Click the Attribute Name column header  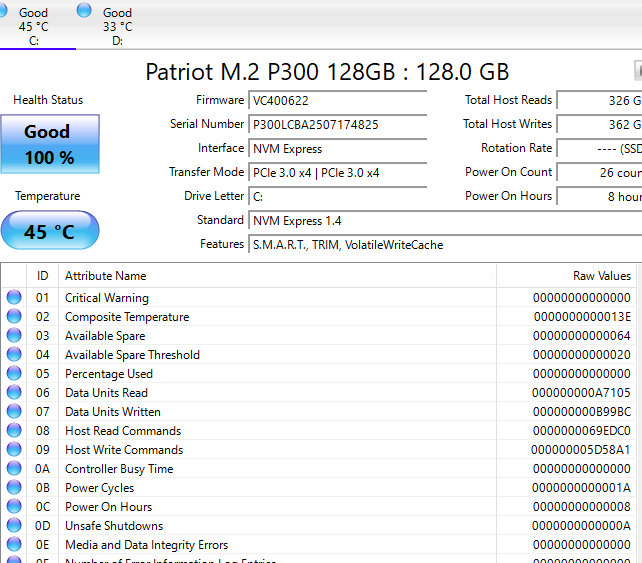click(x=277, y=276)
